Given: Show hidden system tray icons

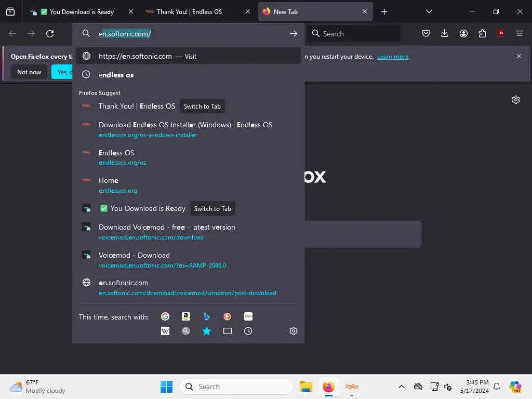Looking at the screenshot, I should tap(402, 387).
